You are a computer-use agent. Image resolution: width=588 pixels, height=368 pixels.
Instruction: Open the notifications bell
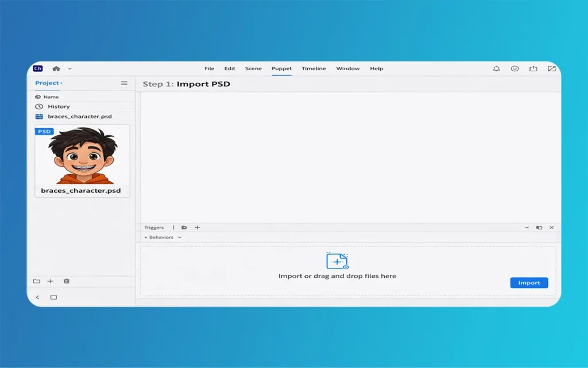(496, 68)
